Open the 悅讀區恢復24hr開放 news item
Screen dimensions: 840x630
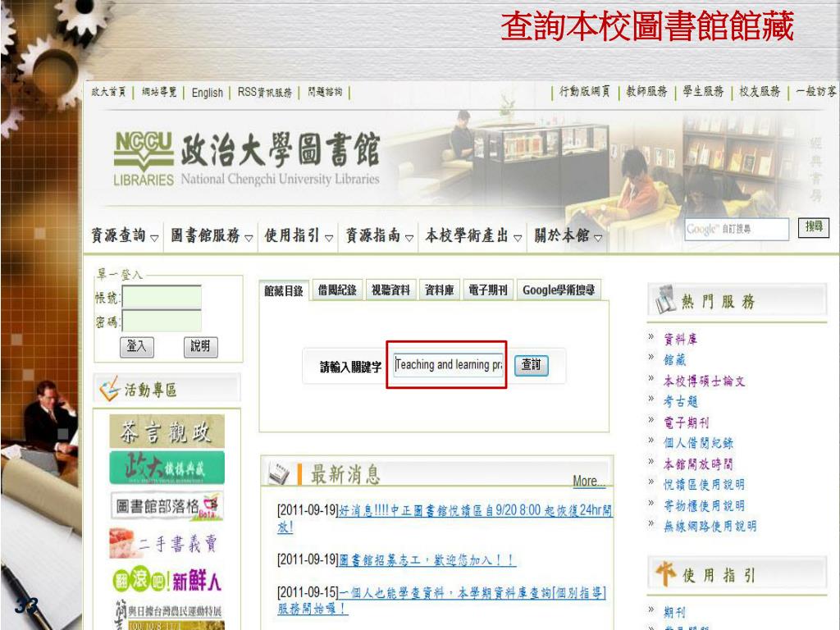[x=445, y=518]
